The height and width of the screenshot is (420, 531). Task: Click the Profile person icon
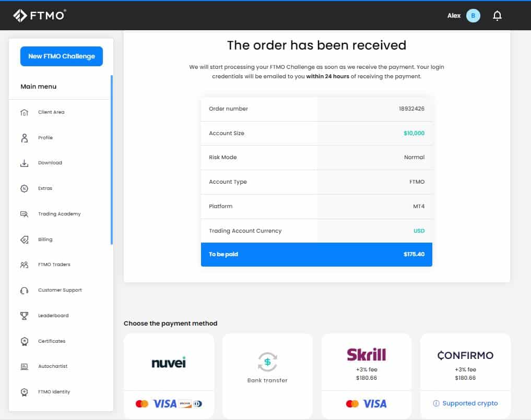25,138
